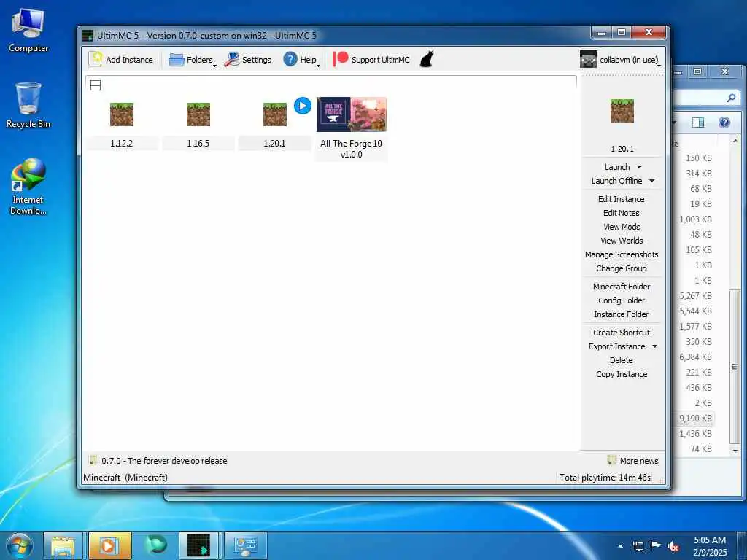Click the green globe taskbar icon
This screenshot has width=747, height=560.
155,545
